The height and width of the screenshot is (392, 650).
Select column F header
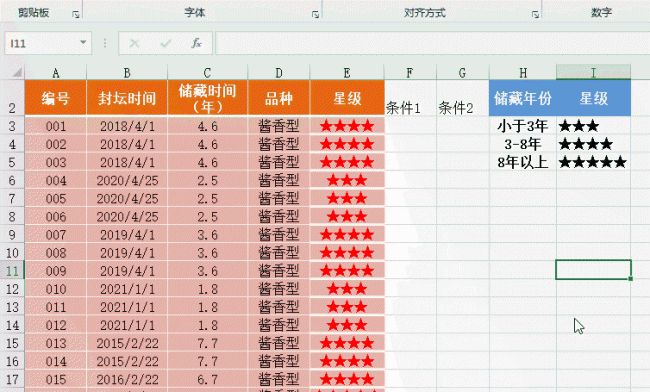(x=410, y=73)
